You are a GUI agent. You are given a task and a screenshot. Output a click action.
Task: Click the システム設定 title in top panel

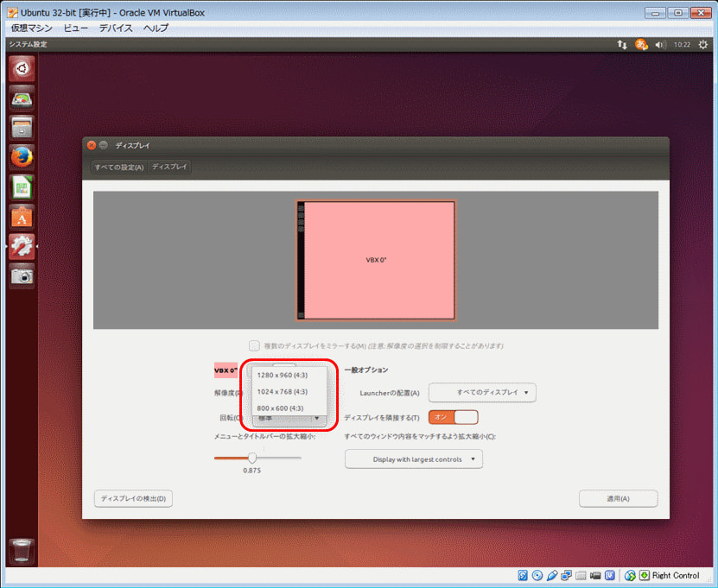(28, 44)
